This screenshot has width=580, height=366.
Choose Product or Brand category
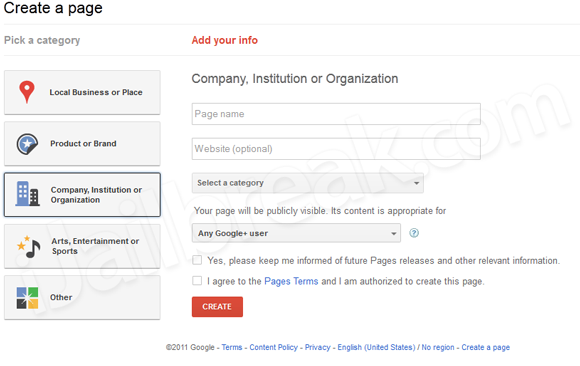82,144
